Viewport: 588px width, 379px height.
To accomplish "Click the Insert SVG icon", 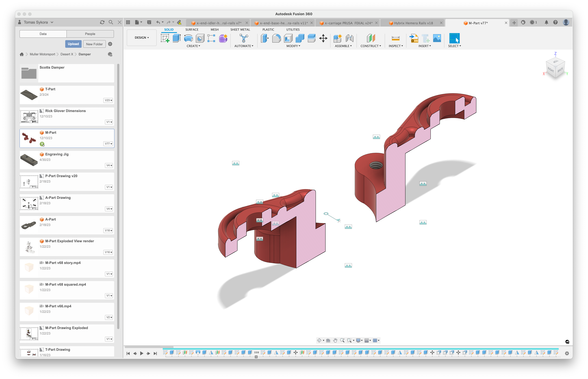I will coord(414,38).
